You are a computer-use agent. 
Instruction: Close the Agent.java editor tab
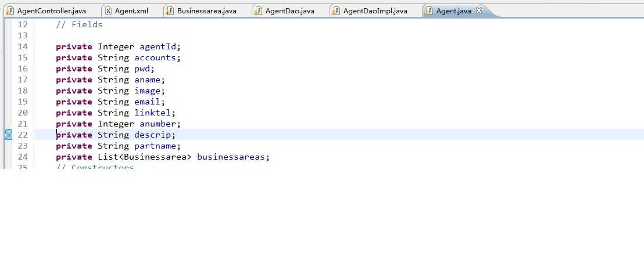[479, 11]
